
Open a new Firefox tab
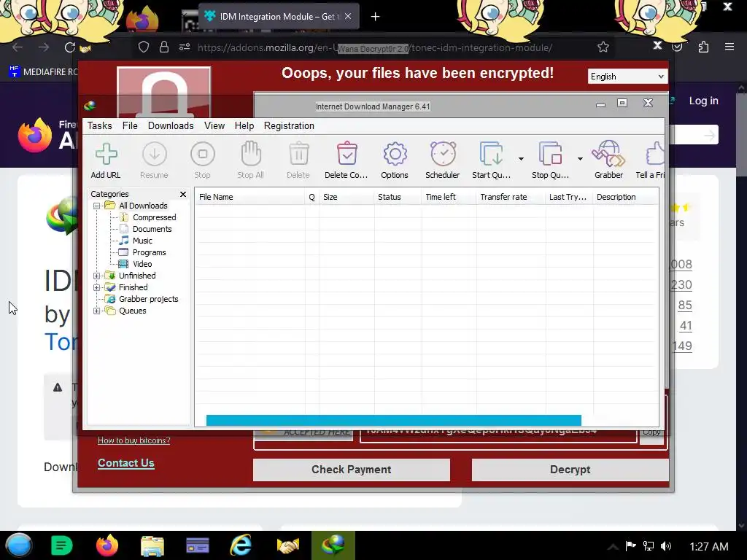pyautogui.click(x=376, y=17)
